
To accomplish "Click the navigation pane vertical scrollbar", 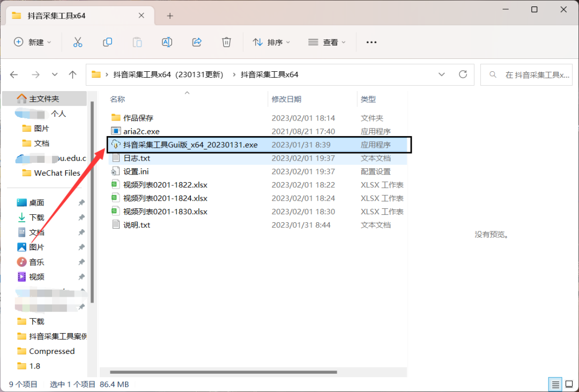I will 92,202.
